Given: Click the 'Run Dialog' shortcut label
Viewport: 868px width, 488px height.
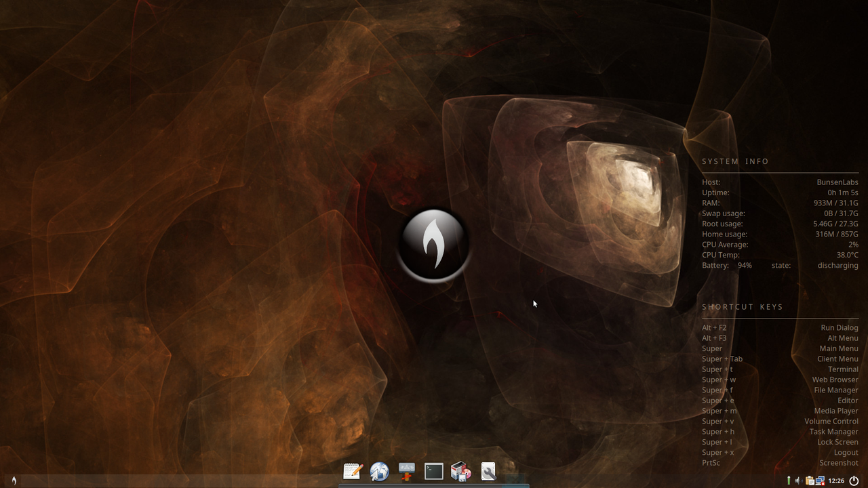Looking at the screenshot, I should tap(840, 327).
